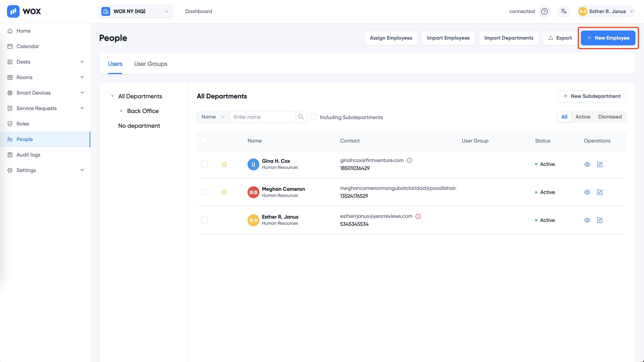This screenshot has width=644, height=362.
Task: Tick the select-all header checkbox
Action: [x=205, y=141]
